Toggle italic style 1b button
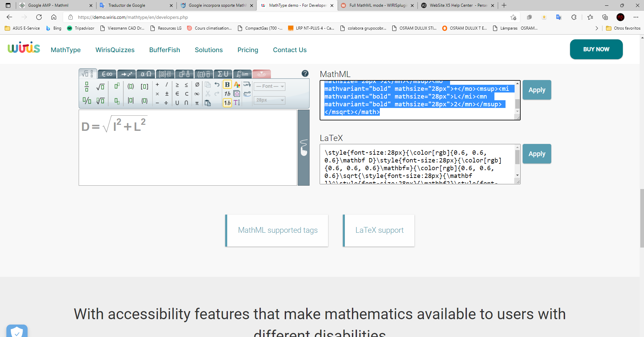The width and height of the screenshot is (644, 337). tap(228, 94)
